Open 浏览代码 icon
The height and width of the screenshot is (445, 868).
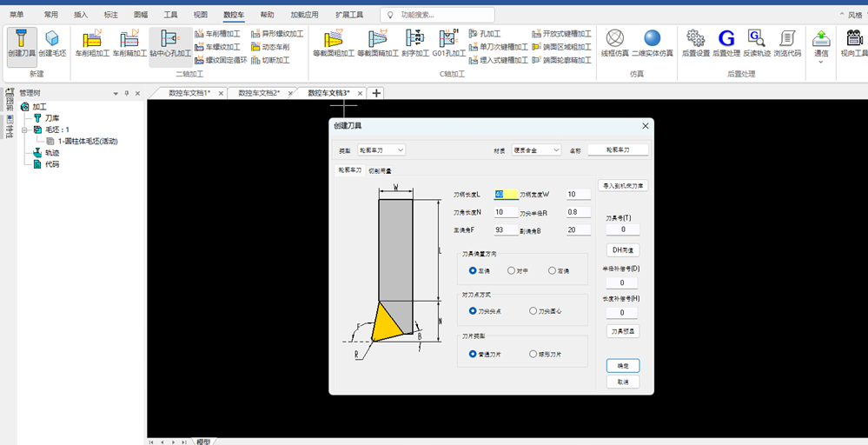[x=787, y=44]
